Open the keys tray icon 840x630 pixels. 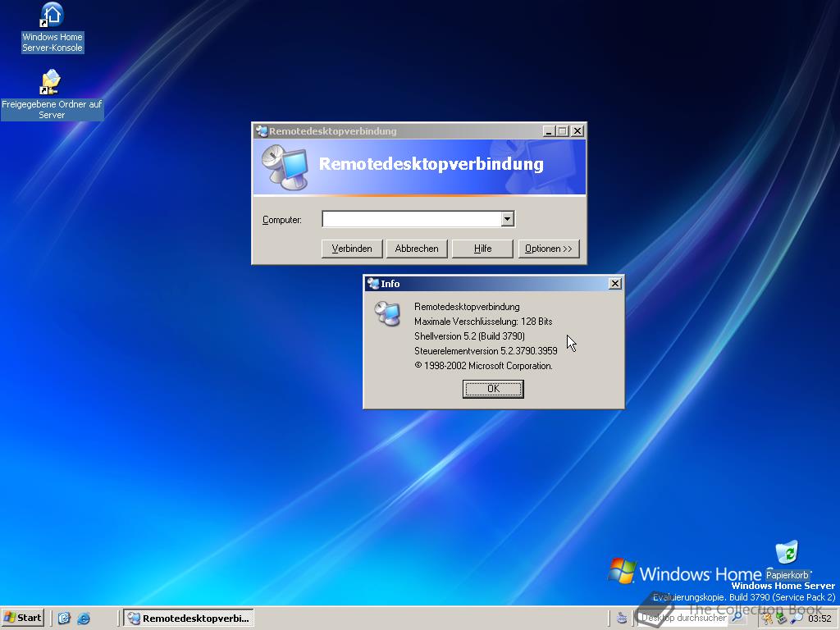(768, 619)
